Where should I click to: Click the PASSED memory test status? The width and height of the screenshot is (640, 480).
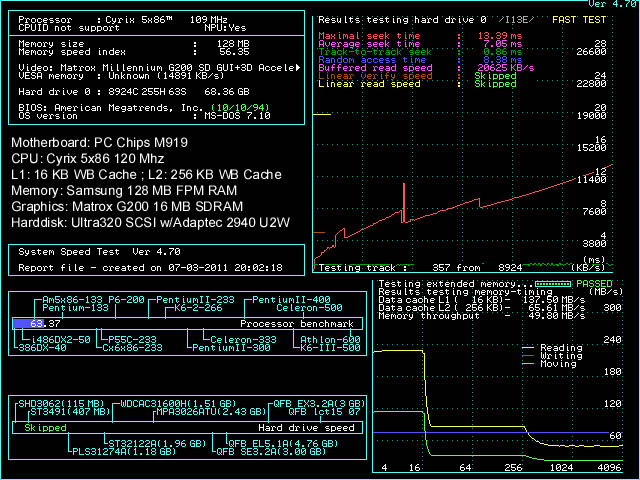pos(594,284)
